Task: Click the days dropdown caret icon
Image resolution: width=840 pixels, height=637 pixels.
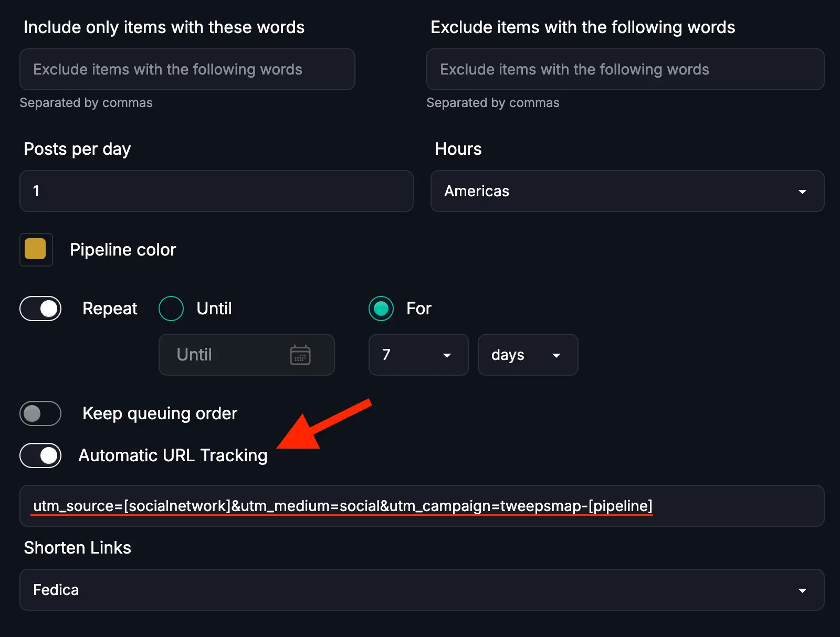Action: point(556,355)
